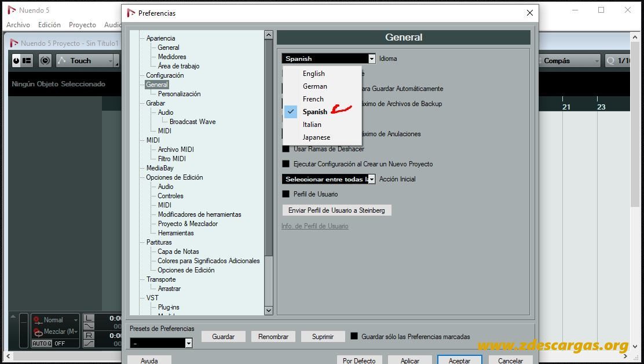Click the project window horizontal scroll left arrow
This screenshot has height=364, width=644.
click(x=8, y=356)
